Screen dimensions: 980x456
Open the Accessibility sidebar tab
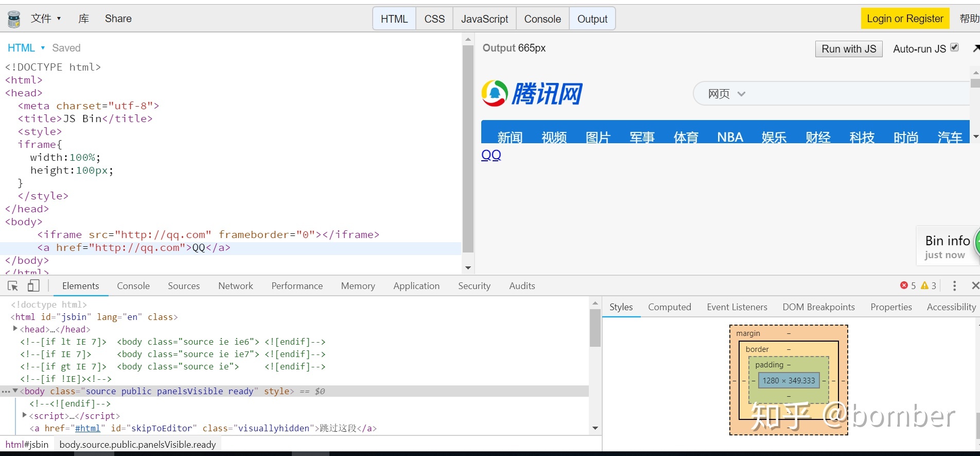(x=951, y=307)
